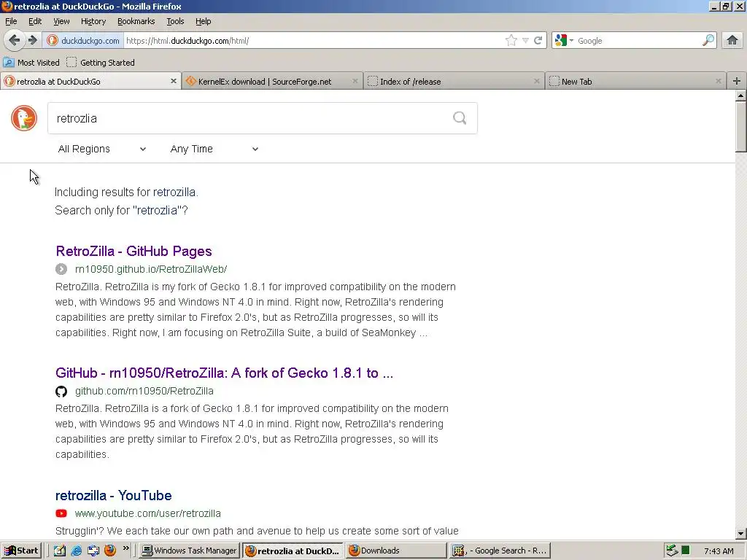
Task: Click the network tray icon in the system tray
Action: 672,551
